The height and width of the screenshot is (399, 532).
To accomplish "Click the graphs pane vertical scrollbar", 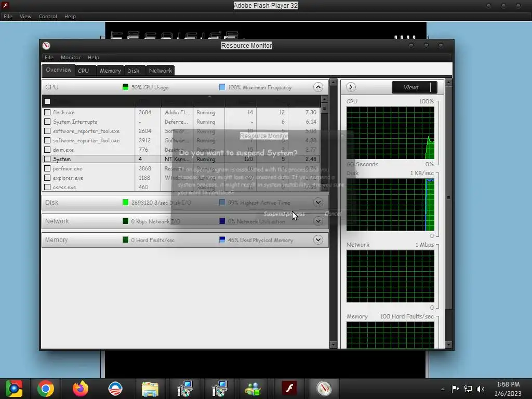I will click(x=448, y=214).
